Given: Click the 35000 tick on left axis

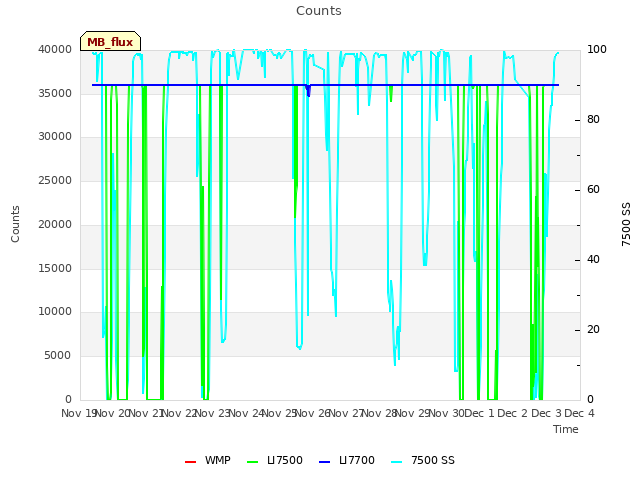Looking at the screenshot, I should (55, 93).
